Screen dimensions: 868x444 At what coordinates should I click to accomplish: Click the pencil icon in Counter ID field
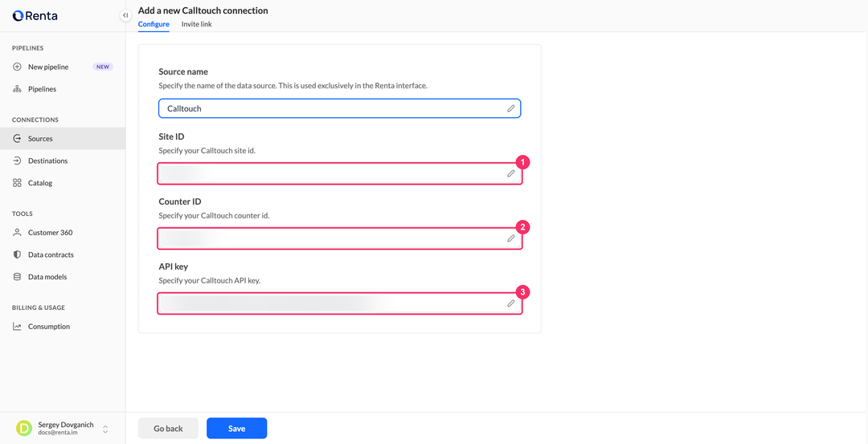coord(511,238)
